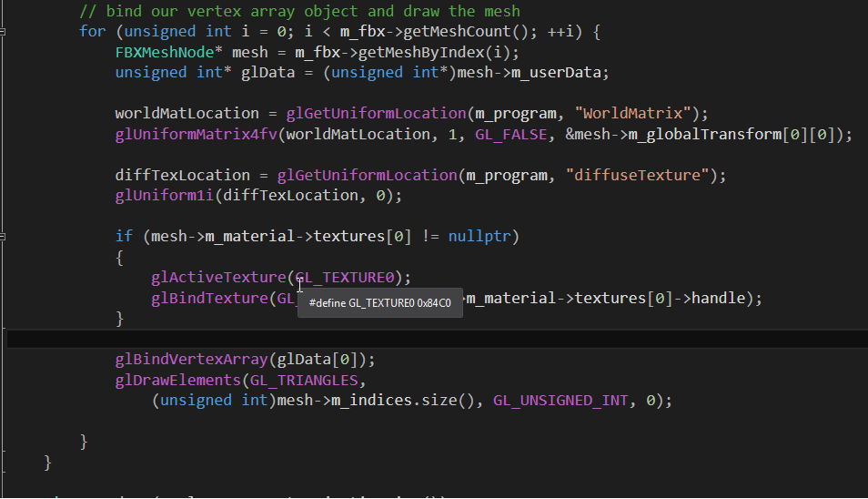This screenshot has width=868, height=499.
Task: Click the "GL_UNSIGNED_INT" constant
Action: pos(560,401)
